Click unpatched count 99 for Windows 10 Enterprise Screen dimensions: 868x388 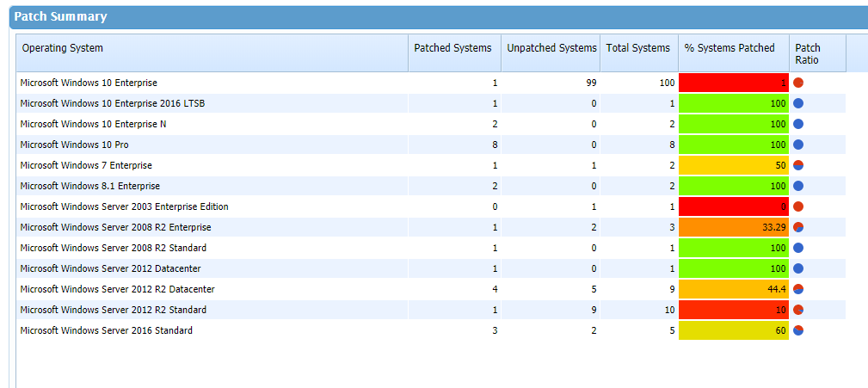tap(591, 83)
